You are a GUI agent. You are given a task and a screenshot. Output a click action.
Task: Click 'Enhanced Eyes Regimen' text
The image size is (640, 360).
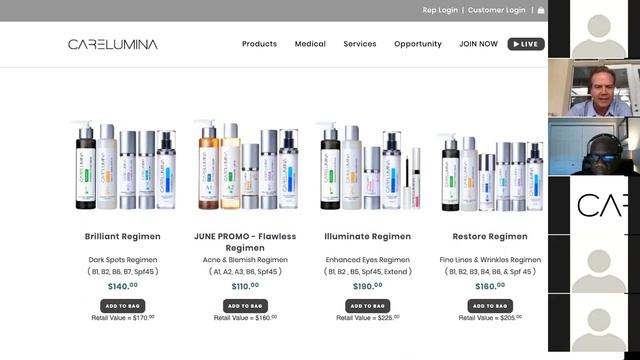(367, 260)
